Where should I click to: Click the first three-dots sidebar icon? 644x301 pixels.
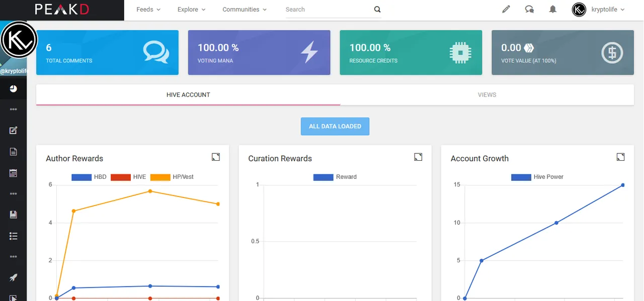click(13, 110)
